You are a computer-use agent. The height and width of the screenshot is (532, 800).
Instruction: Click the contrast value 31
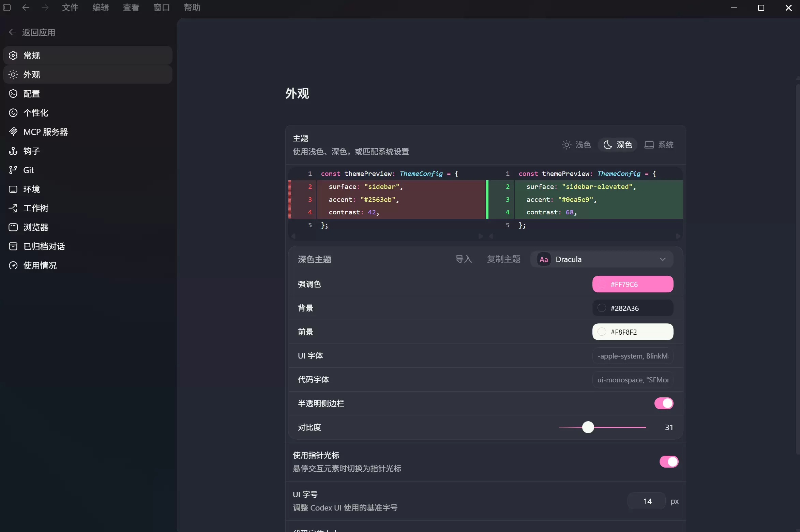pyautogui.click(x=669, y=427)
